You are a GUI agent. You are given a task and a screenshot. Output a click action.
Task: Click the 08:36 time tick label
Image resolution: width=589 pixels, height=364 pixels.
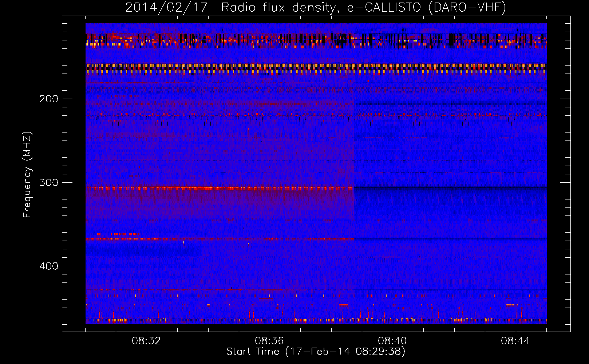point(269,341)
